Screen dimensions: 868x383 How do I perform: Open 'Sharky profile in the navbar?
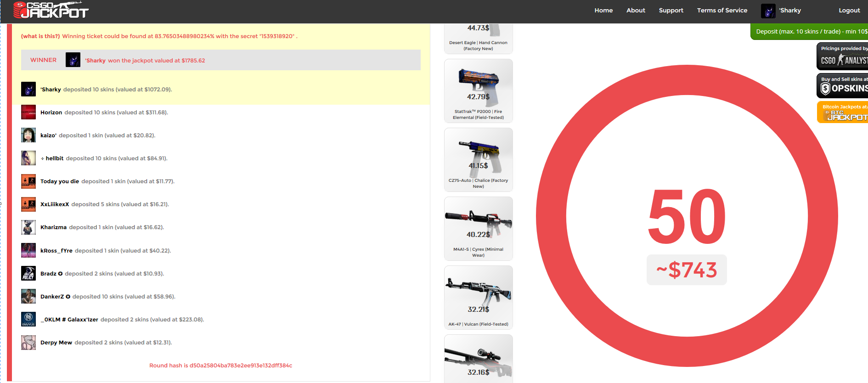tap(790, 11)
